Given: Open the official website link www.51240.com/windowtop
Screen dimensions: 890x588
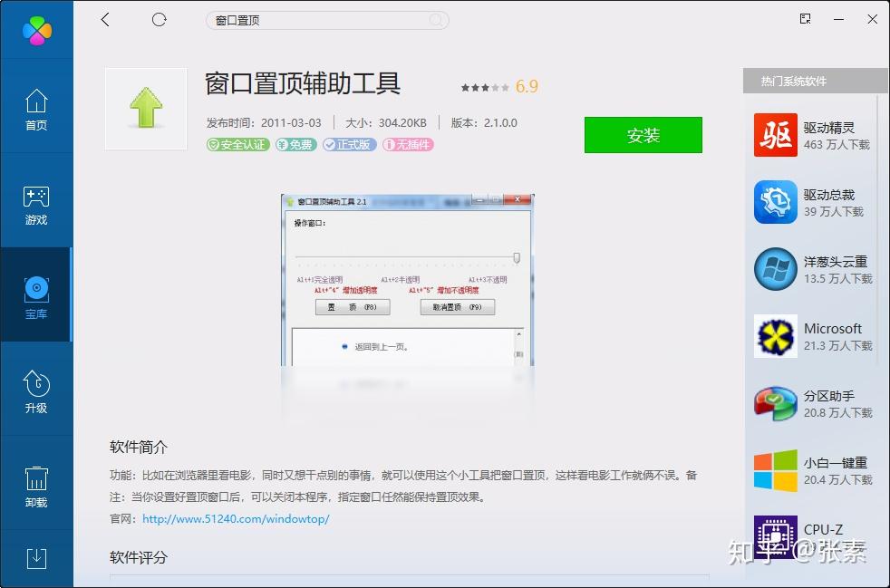Looking at the screenshot, I should pyautogui.click(x=236, y=519).
